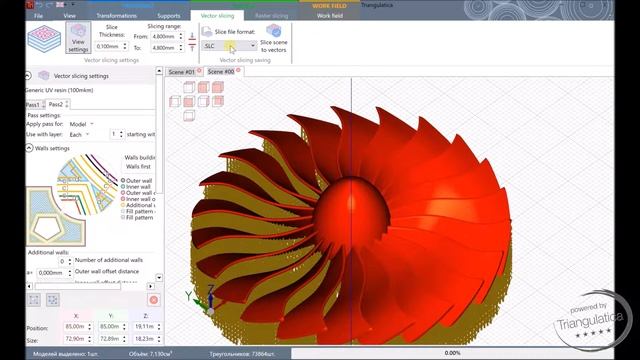
Task: Open the Raster slicing ribbon tab
Action: click(271, 16)
